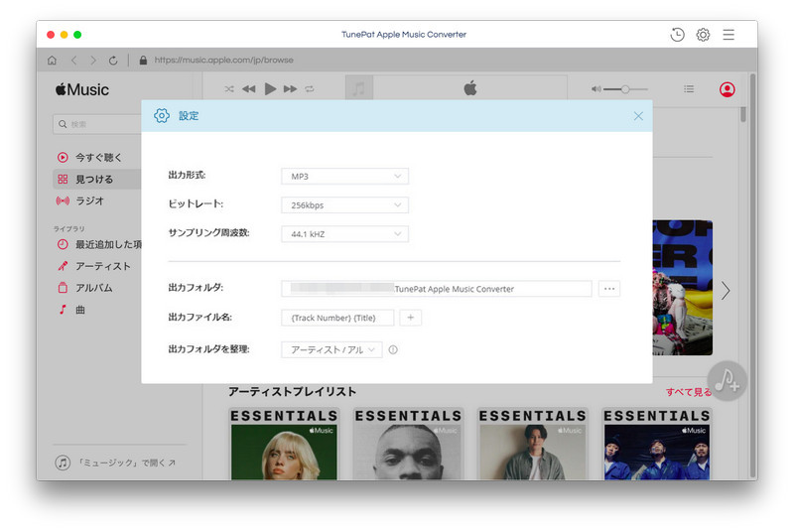The image size is (794, 532).
Task: Click アーティストプレイリスト heading
Action: pos(292,392)
